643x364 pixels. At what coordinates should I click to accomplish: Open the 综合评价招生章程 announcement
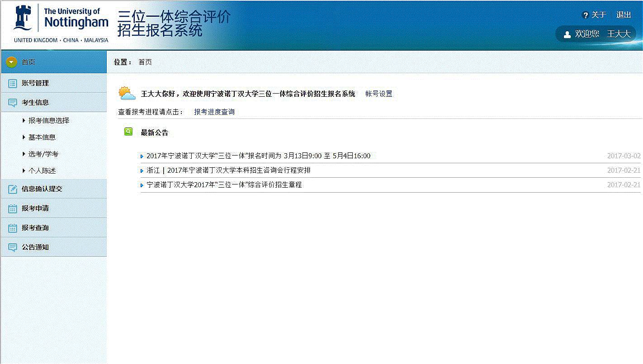click(224, 185)
